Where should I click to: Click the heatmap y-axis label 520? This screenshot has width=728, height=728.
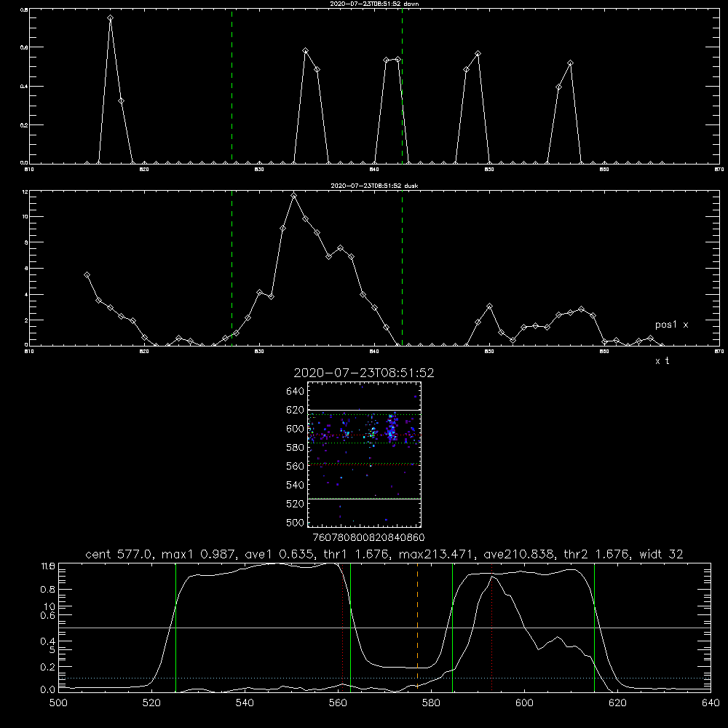pyautogui.click(x=296, y=504)
